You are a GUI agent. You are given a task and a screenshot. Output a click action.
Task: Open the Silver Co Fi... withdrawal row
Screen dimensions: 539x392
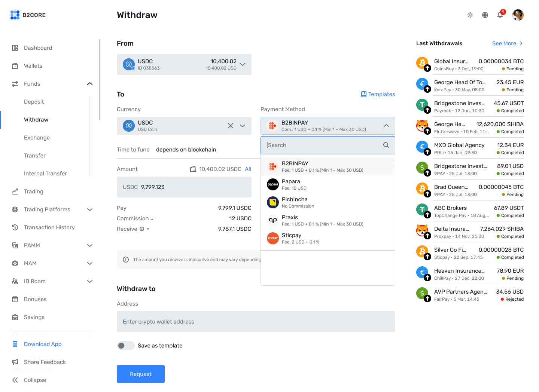pyautogui.click(x=470, y=253)
